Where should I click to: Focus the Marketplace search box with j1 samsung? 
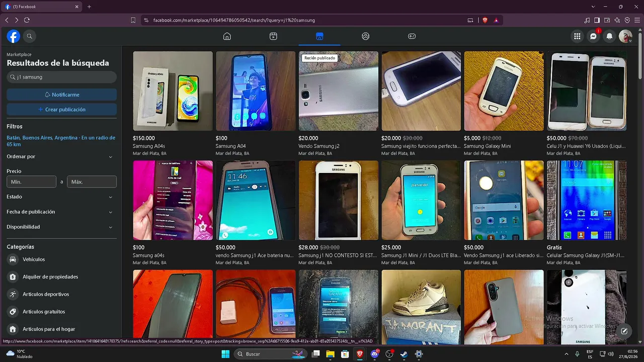[x=61, y=77]
